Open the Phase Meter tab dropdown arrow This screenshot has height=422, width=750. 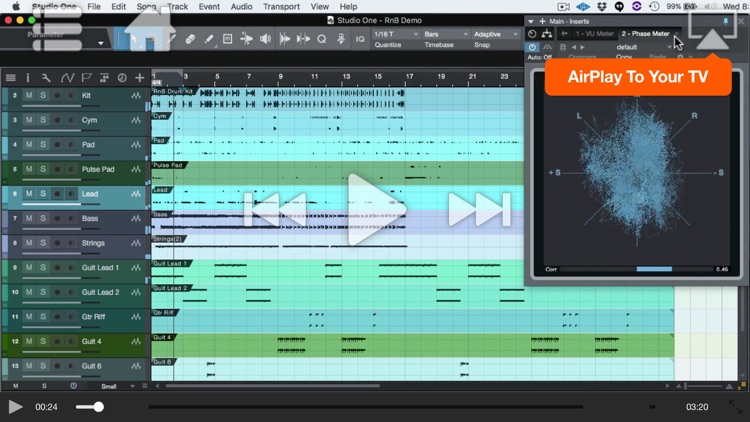point(676,33)
